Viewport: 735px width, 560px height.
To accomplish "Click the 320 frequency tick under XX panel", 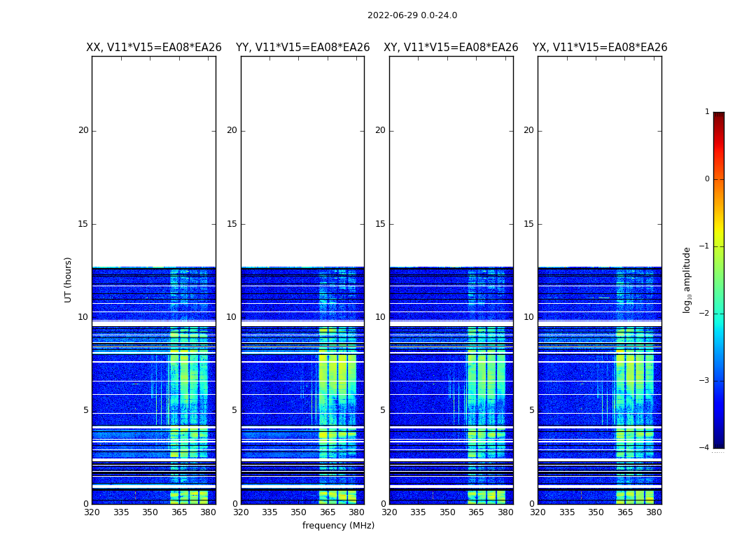I will point(92,512).
